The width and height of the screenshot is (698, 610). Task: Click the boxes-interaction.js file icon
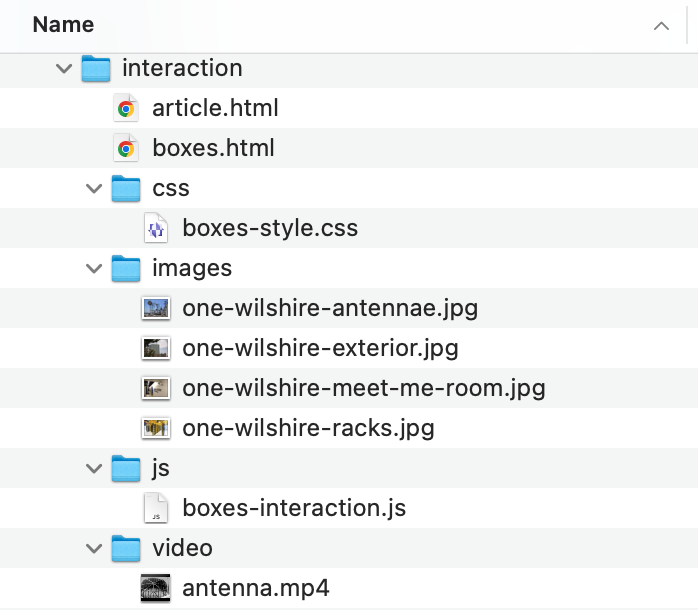click(x=156, y=508)
